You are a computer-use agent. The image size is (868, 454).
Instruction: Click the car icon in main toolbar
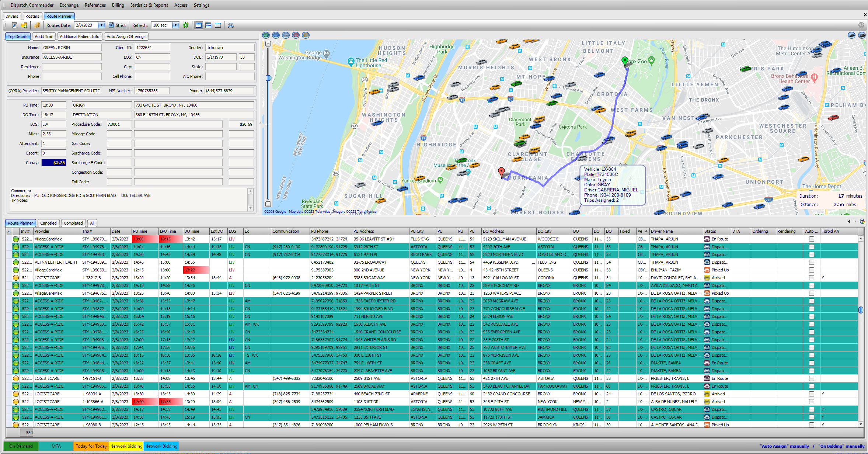pos(231,25)
